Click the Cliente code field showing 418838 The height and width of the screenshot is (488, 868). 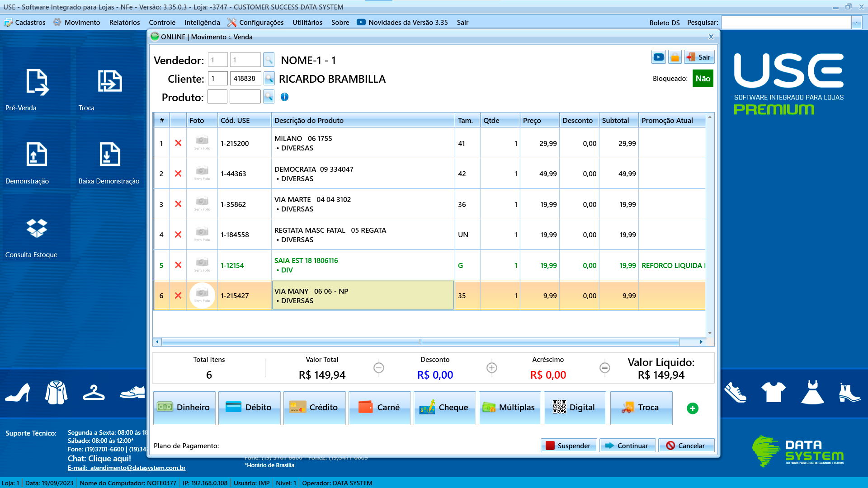[245, 79]
